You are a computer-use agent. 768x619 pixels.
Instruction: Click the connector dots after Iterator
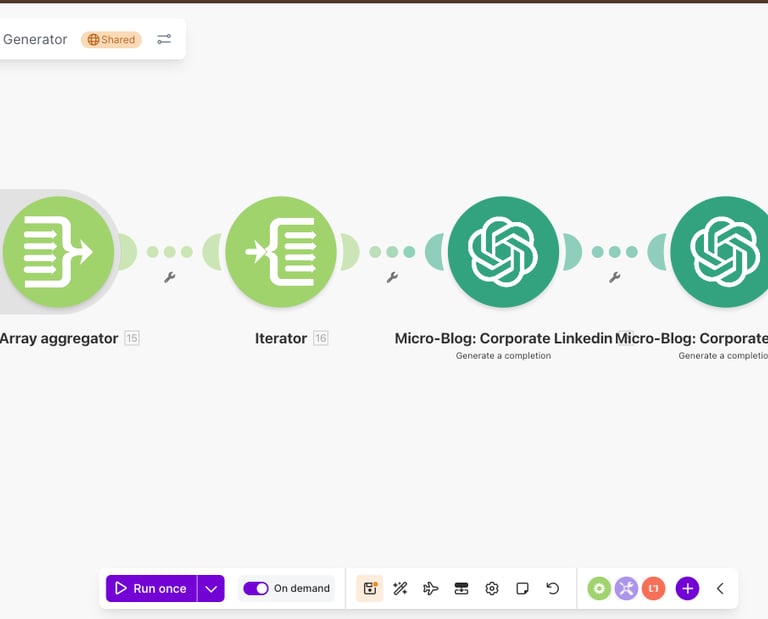392,252
